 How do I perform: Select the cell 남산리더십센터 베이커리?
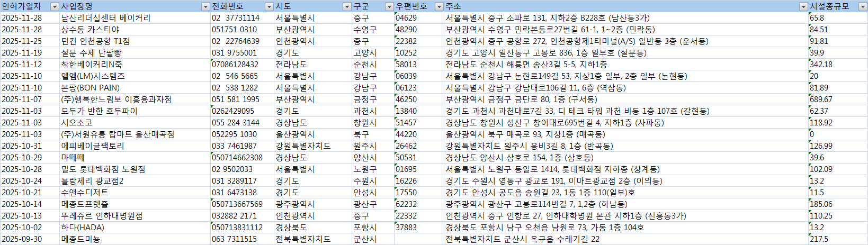(x=135, y=18)
